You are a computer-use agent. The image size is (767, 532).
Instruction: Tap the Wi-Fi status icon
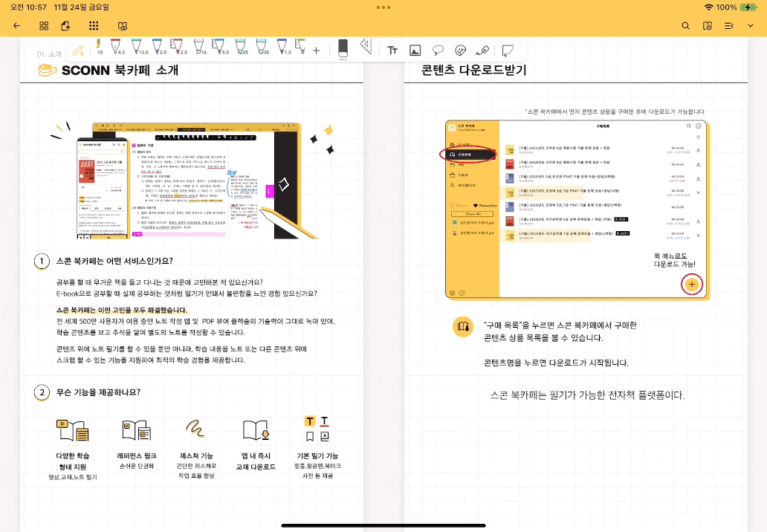(708, 7)
